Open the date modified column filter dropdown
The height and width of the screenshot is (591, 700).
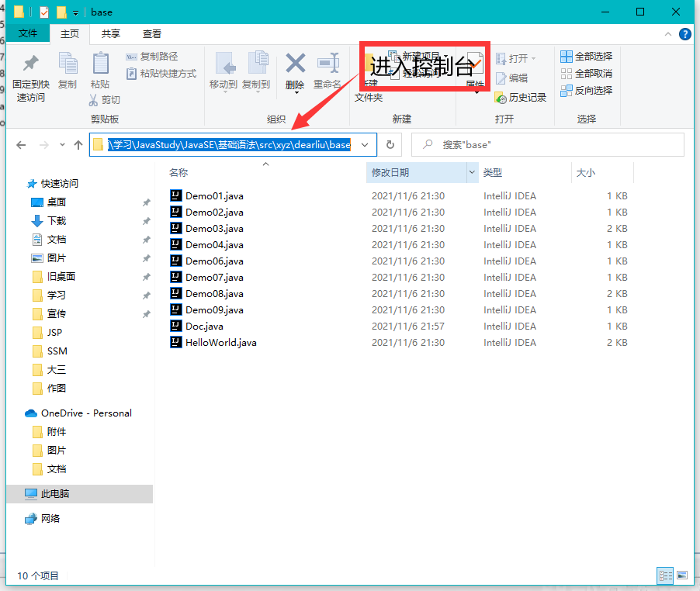(471, 173)
